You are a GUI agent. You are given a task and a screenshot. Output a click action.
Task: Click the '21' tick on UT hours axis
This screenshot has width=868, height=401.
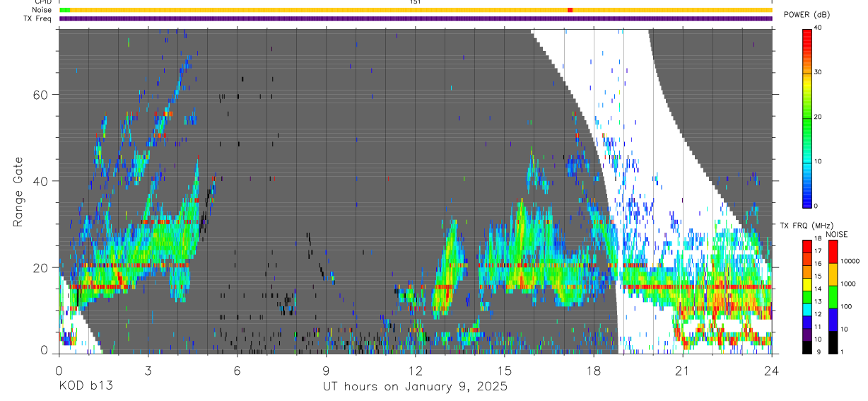[682, 370]
